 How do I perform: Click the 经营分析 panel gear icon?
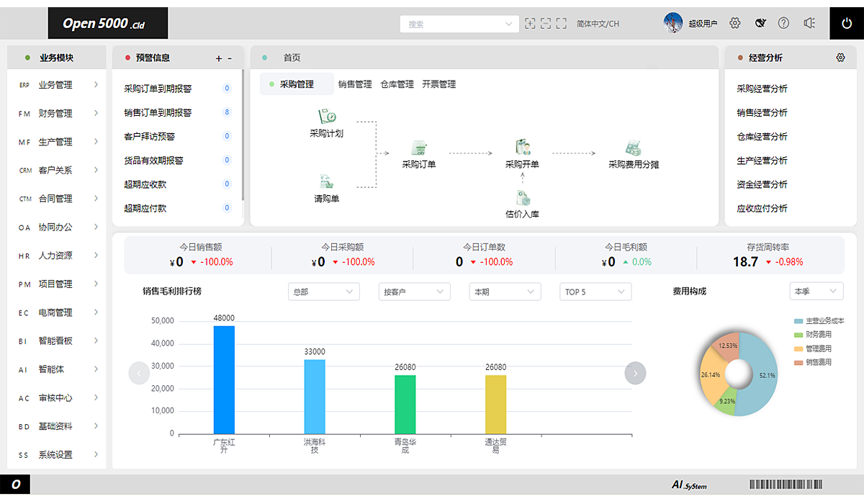[840, 58]
